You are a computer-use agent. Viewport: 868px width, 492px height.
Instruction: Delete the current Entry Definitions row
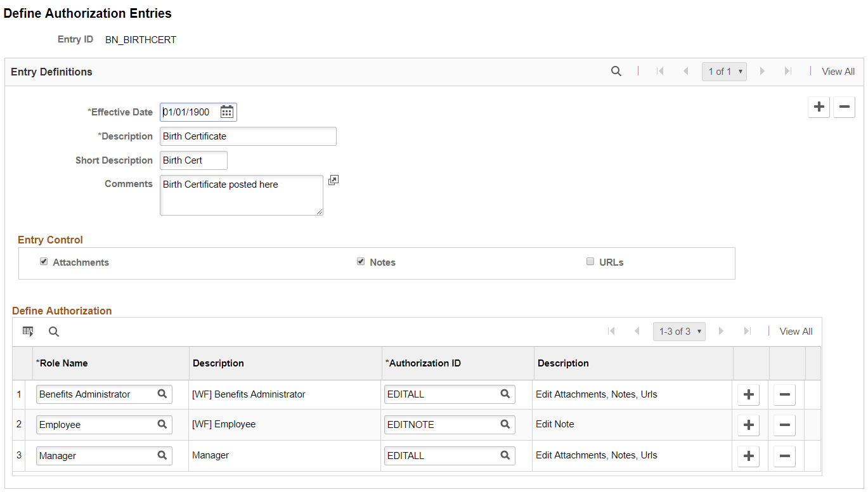click(x=844, y=107)
